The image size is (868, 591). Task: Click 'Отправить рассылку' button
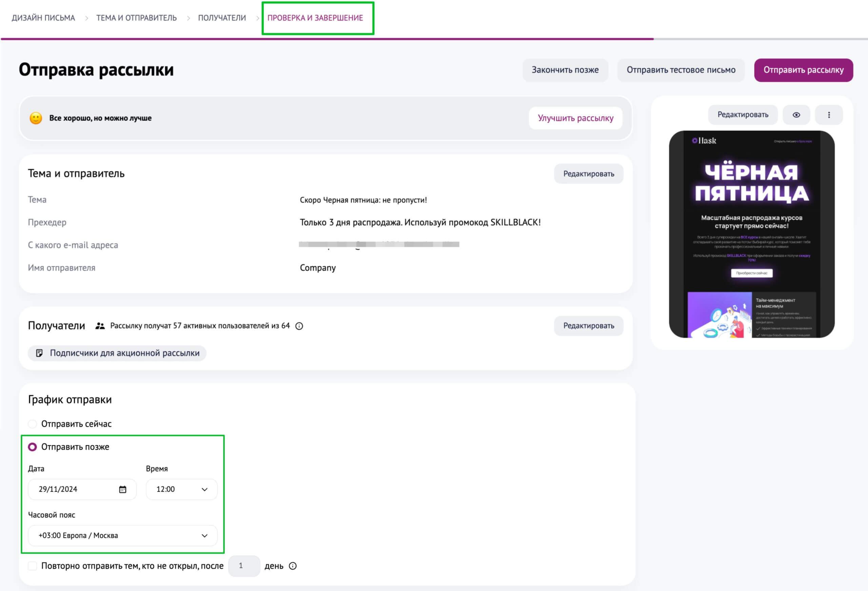(803, 70)
